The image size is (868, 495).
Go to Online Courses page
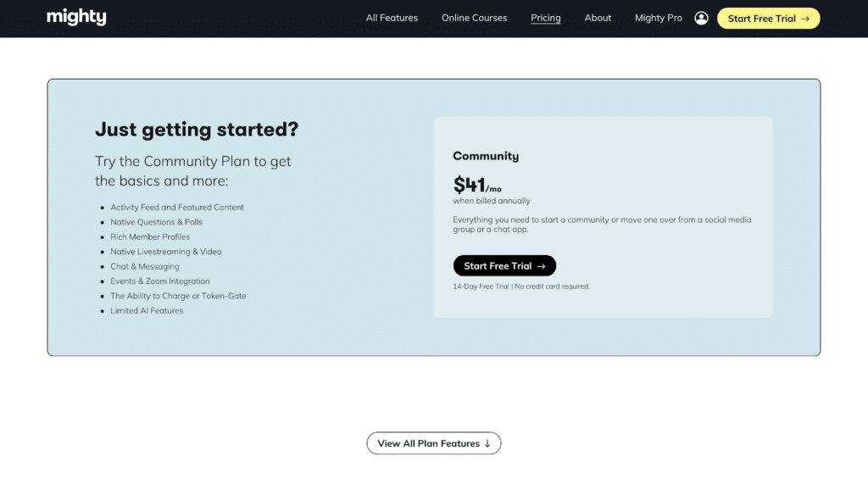[474, 18]
